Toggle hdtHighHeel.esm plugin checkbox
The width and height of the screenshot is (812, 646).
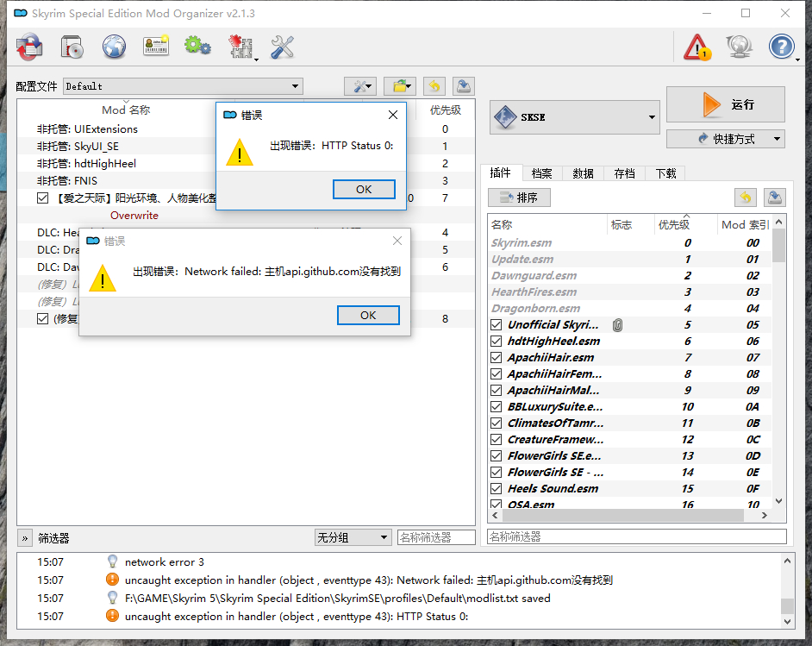click(497, 341)
